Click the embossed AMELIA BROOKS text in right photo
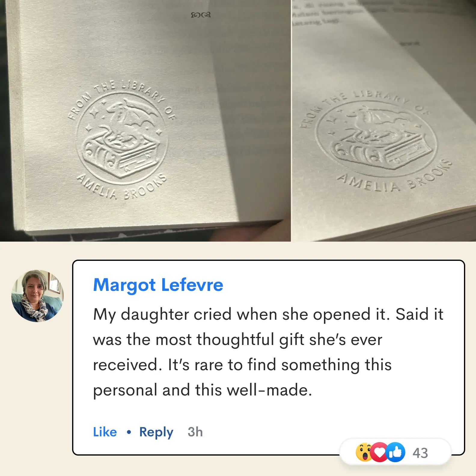476x476 pixels. tap(394, 177)
